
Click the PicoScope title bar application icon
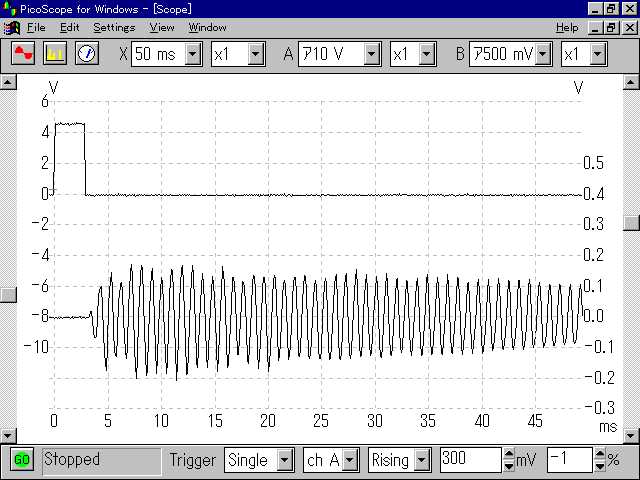click(x=9, y=9)
